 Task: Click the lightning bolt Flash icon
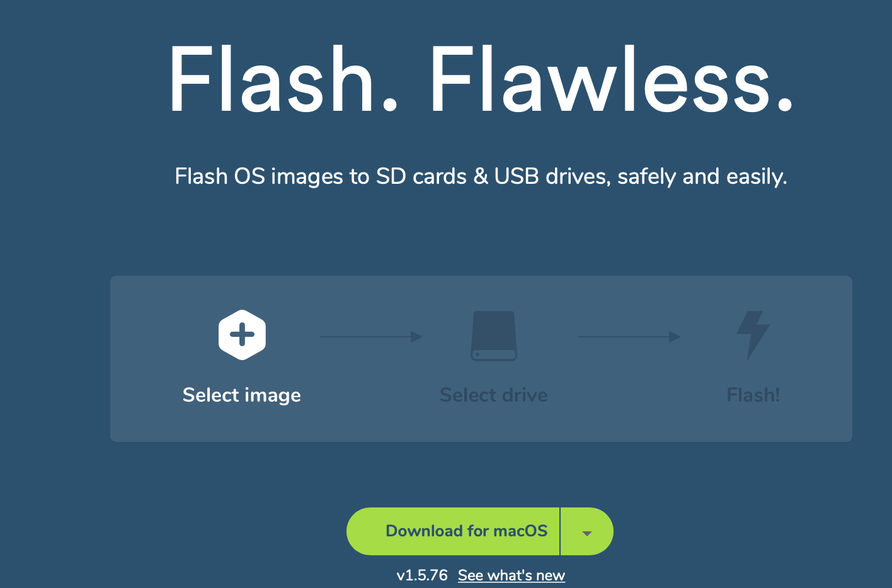[753, 336]
